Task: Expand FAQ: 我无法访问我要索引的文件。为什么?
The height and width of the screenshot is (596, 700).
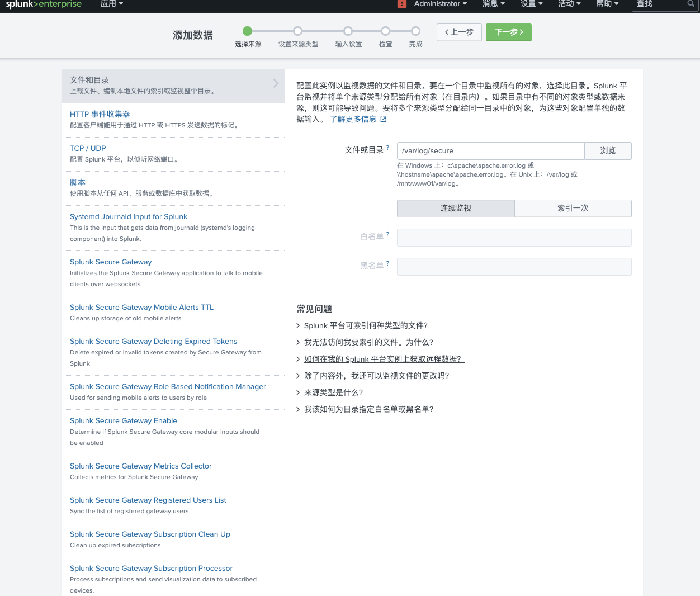Action: coord(365,342)
